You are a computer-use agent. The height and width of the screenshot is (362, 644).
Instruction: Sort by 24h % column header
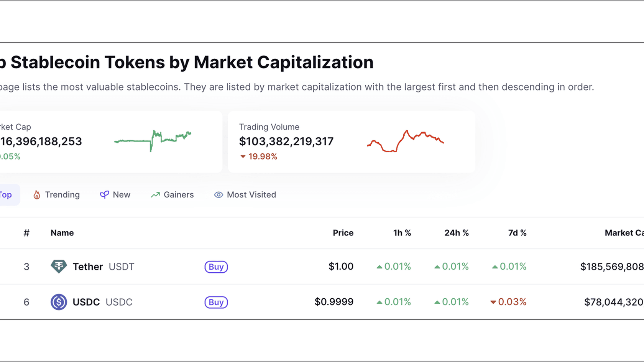click(457, 233)
